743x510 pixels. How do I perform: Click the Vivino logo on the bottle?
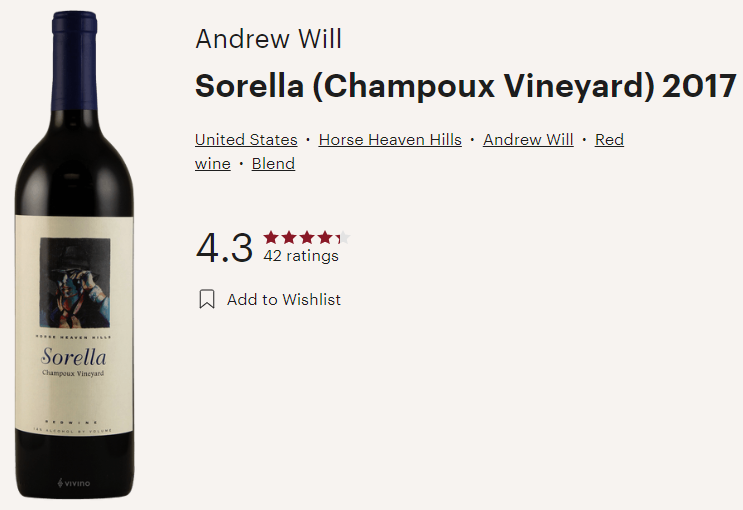pos(73,483)
